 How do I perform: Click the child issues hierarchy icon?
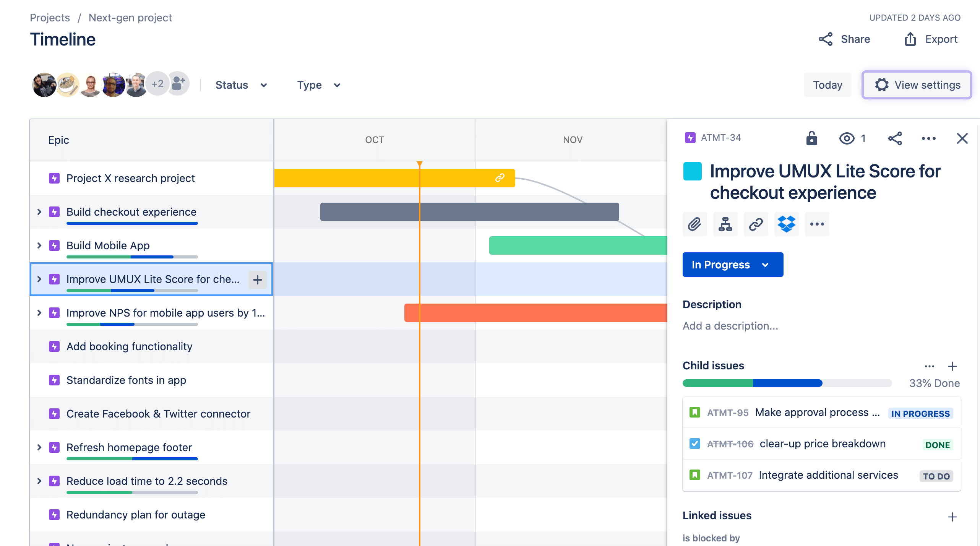(725, 224)
